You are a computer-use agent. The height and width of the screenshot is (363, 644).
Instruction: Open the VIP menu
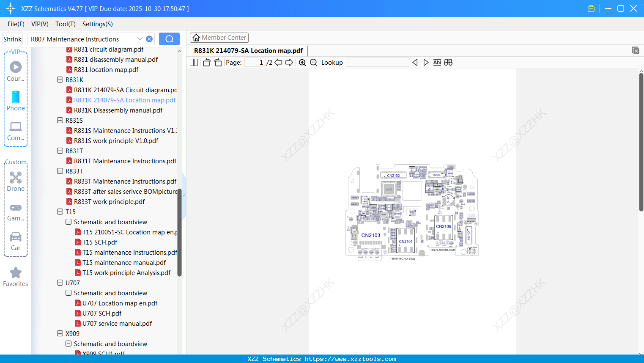(x=39, y=24)
